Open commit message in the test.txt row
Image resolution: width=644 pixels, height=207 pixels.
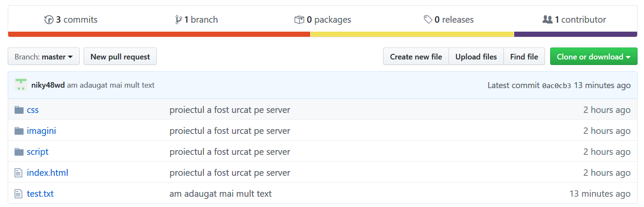pos(221,194)
